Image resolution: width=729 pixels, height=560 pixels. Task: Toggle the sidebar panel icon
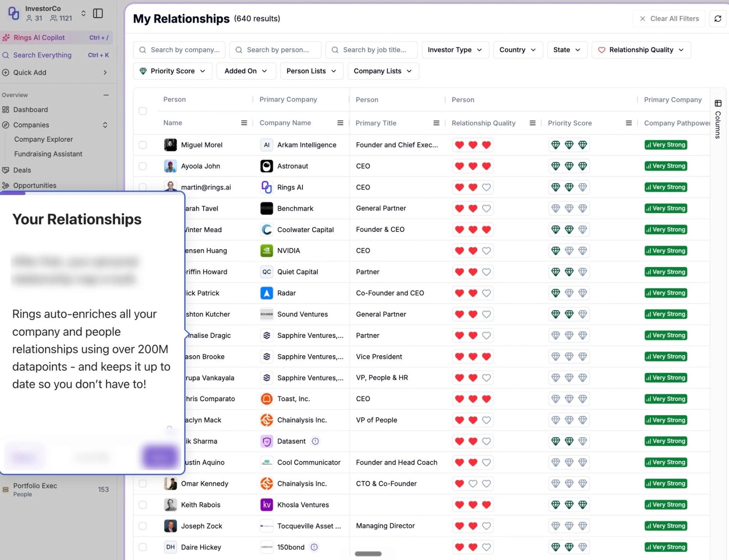coord(98,14)
